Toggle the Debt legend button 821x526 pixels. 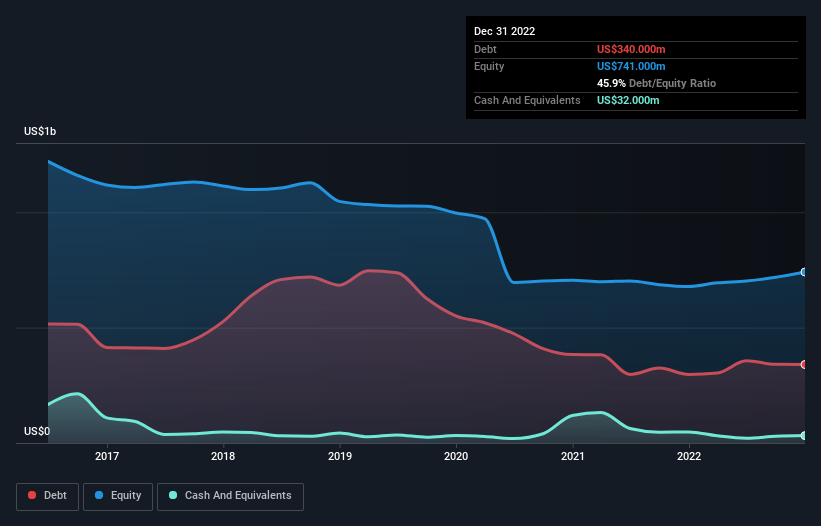(x=47, y=496)
